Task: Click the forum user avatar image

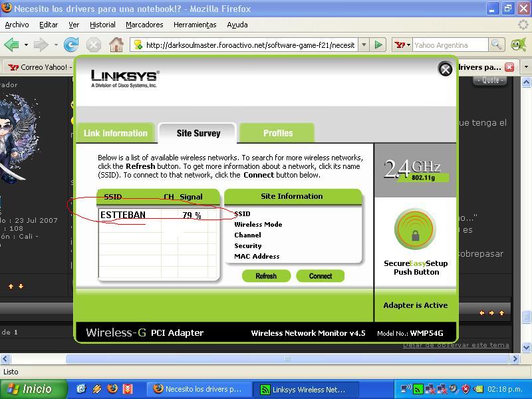Action: [x=19, y=140]
